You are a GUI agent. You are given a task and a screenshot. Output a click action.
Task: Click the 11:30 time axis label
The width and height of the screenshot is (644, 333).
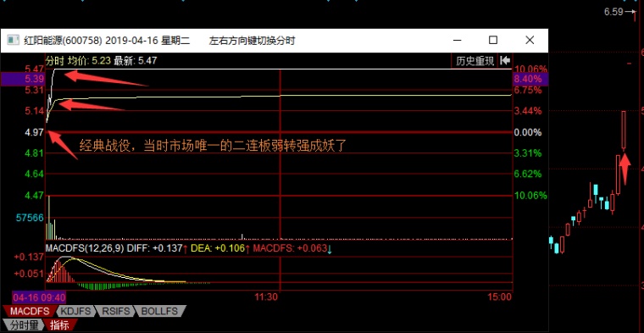266,297
